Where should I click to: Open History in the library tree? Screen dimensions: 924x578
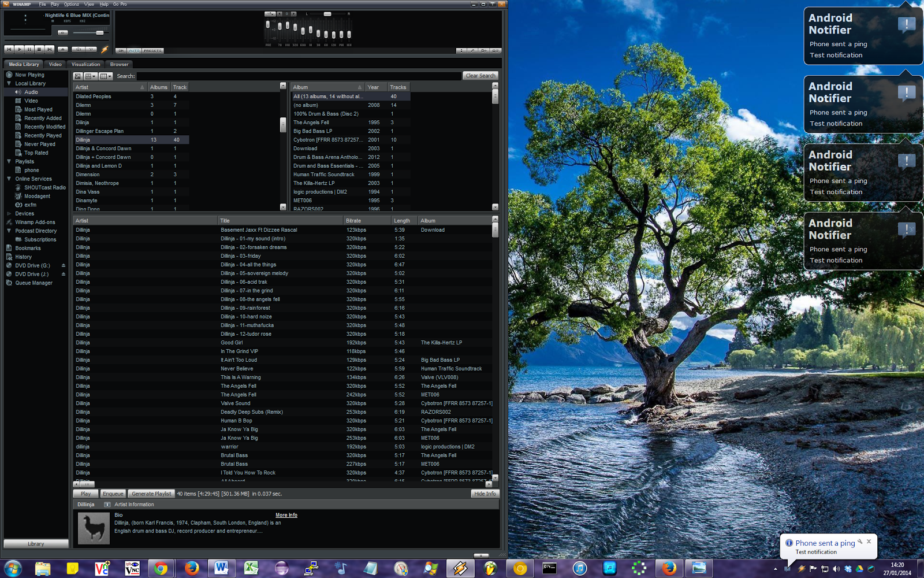coord(23,257)
